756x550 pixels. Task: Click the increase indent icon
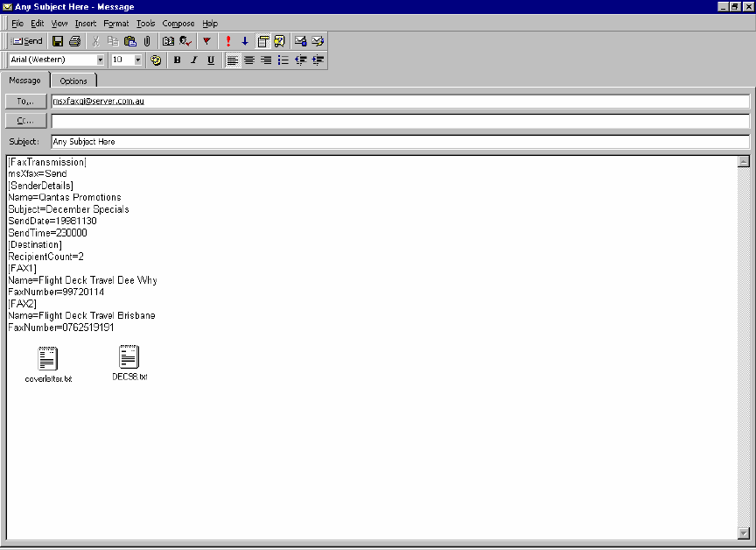click(x=318, y=60)
